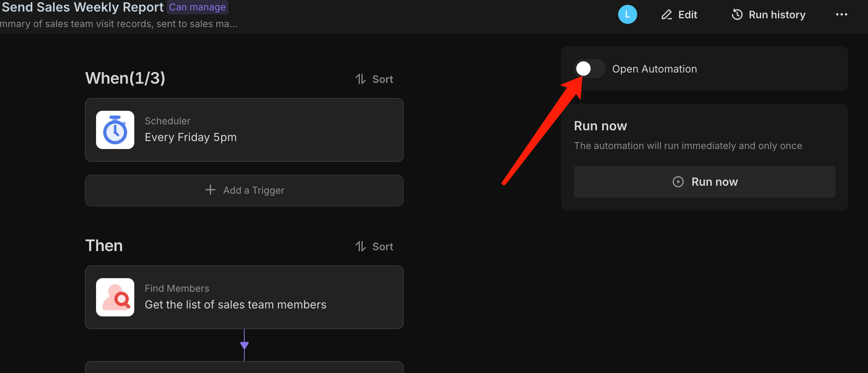
Task: Click the Scheduler stopwatch icon
Action: pyautogui.click(x=115, y=130)
